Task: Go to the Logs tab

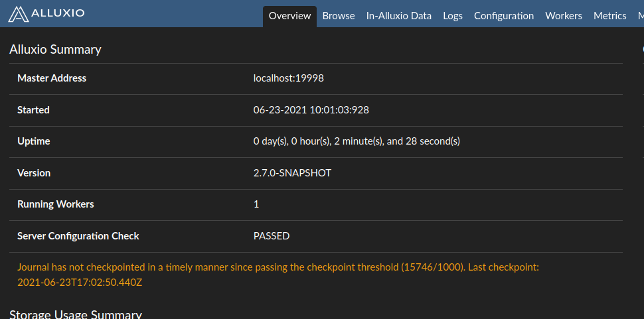Action: pos(453,17)
